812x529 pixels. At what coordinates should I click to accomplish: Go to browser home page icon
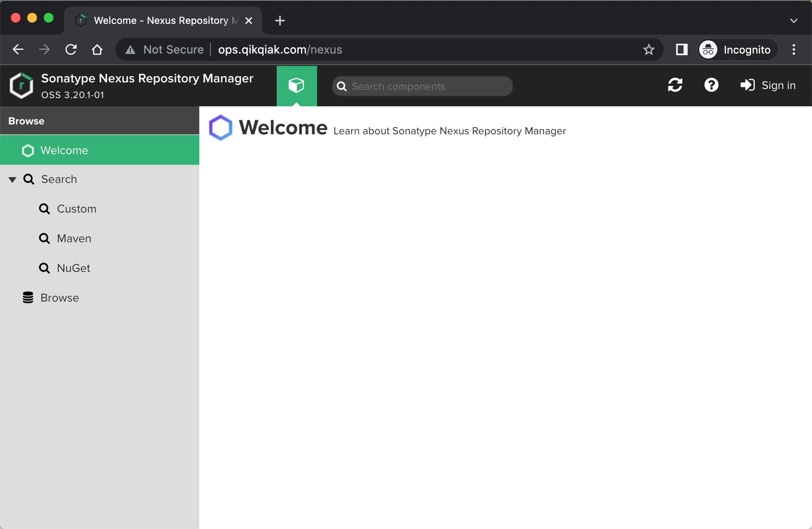(x=97, y=49)
